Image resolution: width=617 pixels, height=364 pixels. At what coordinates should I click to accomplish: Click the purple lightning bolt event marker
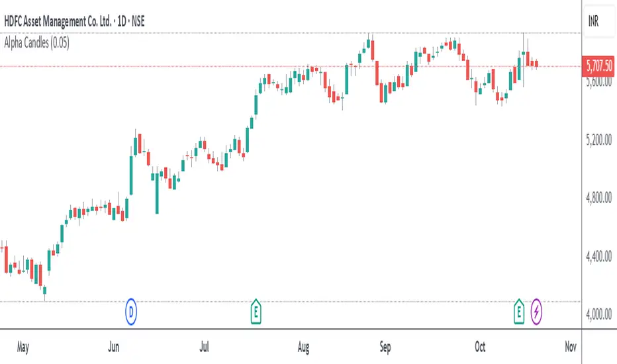pos(536,308)
